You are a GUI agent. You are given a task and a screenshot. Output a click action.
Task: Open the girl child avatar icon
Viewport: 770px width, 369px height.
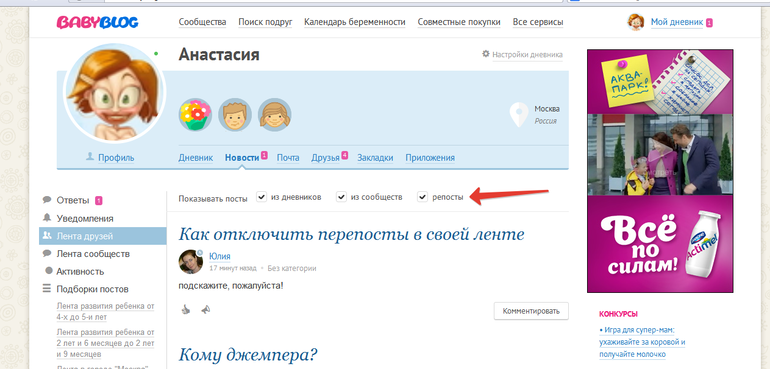point(275,114)
